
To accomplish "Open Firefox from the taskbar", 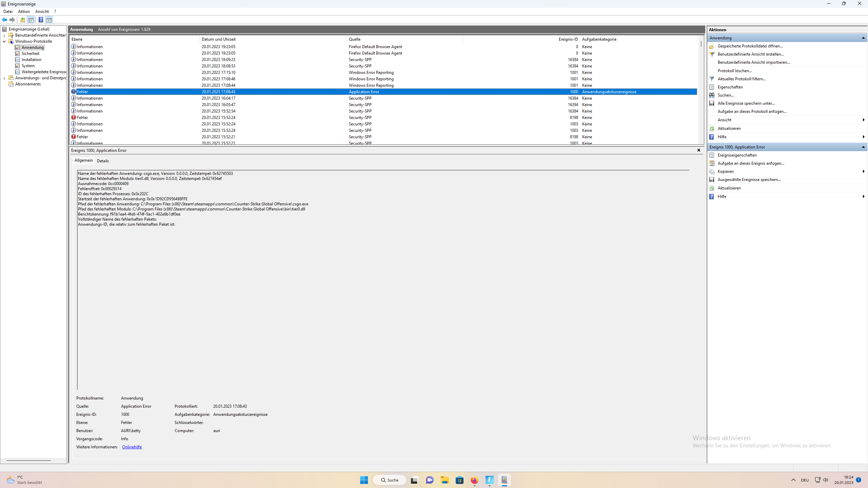I will [x=474, y=480].
